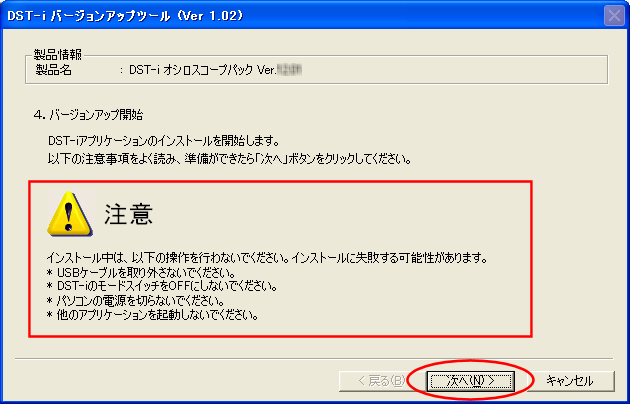This screenshot has width=630, height=404.
Task: Click the モードスイッチをOFFにしないでください bullet
Action: tap(162, 287)
